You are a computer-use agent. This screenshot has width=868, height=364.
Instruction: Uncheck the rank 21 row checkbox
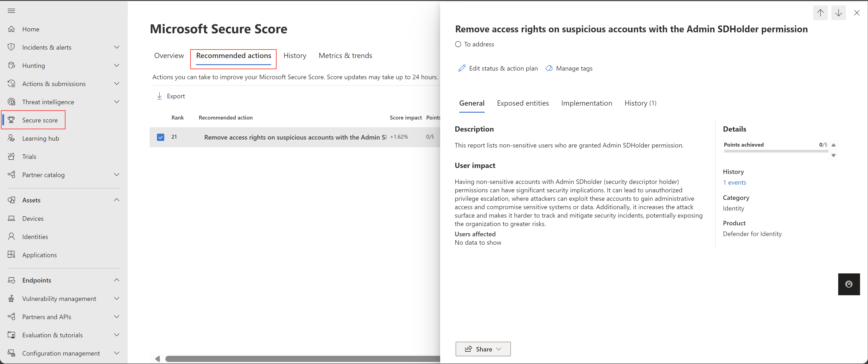(160, 137)
